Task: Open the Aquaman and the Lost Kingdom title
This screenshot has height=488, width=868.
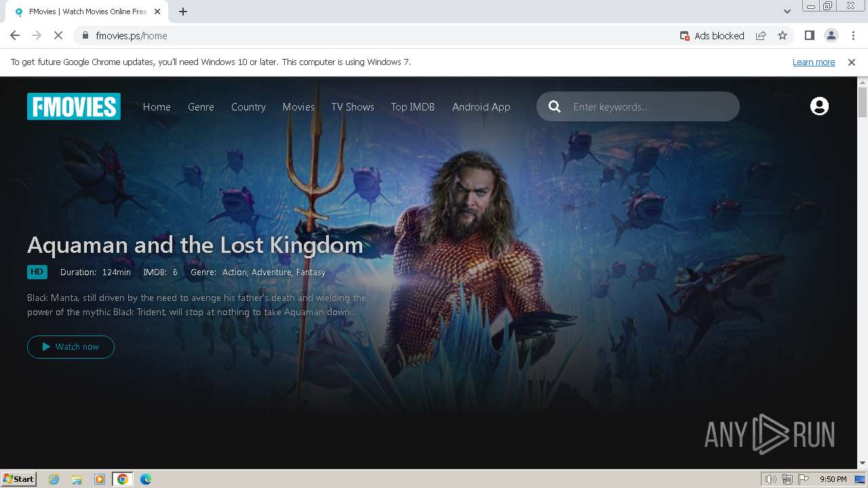Action: (195, 245)
